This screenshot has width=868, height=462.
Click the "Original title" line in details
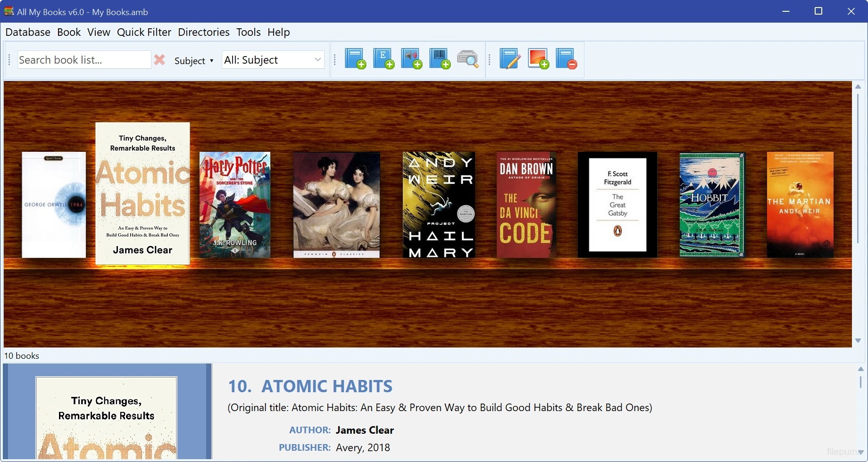(x=440, y=407)
